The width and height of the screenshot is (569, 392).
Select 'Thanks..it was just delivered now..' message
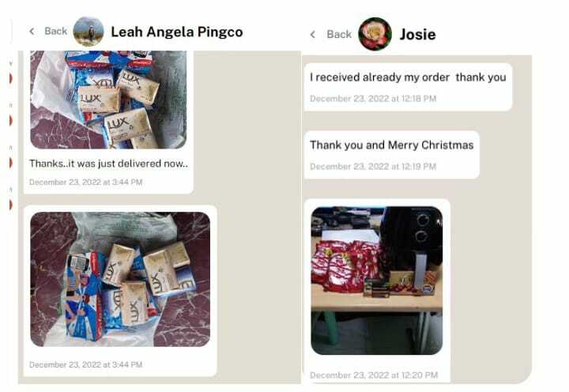[x=108, y=164]
